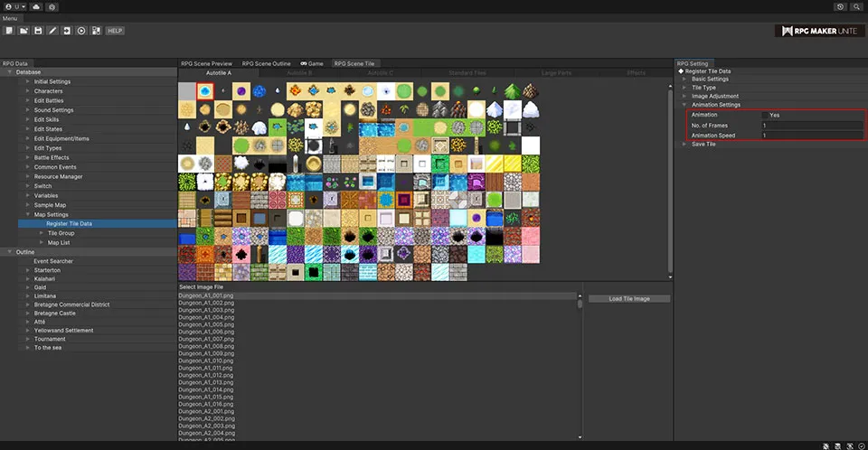Image resolution: width=868 pixels, height=450 pixels.
Task: Select Register Tile Data in the tree
Action: click(98, 223)
